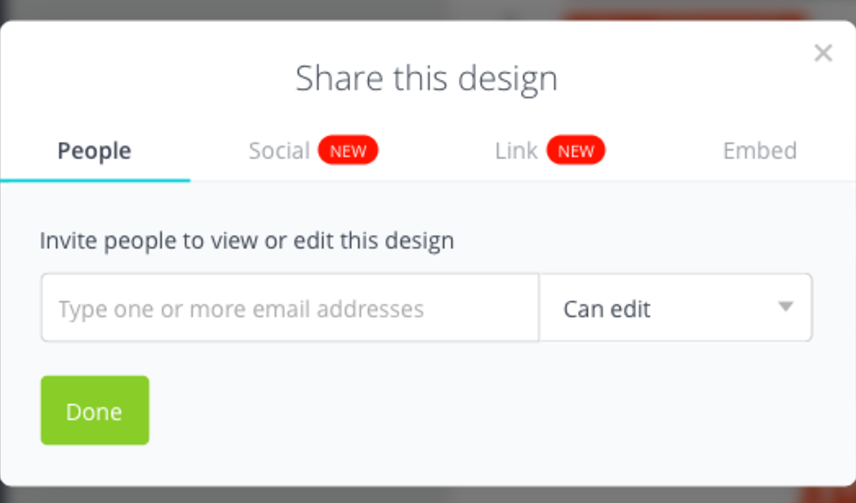This screenshot has height=503, width=856.
Task: Select the Link tab
Action: click(x=516, y=151)
